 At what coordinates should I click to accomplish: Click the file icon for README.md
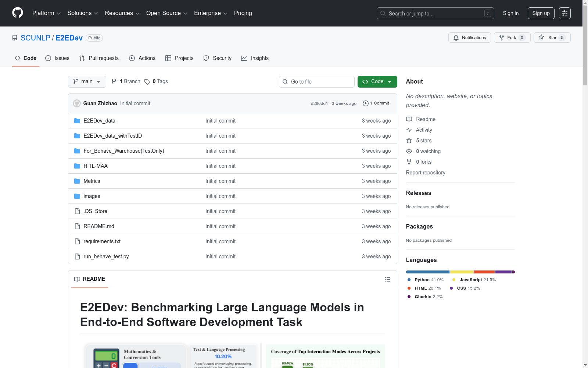(77, 226)
